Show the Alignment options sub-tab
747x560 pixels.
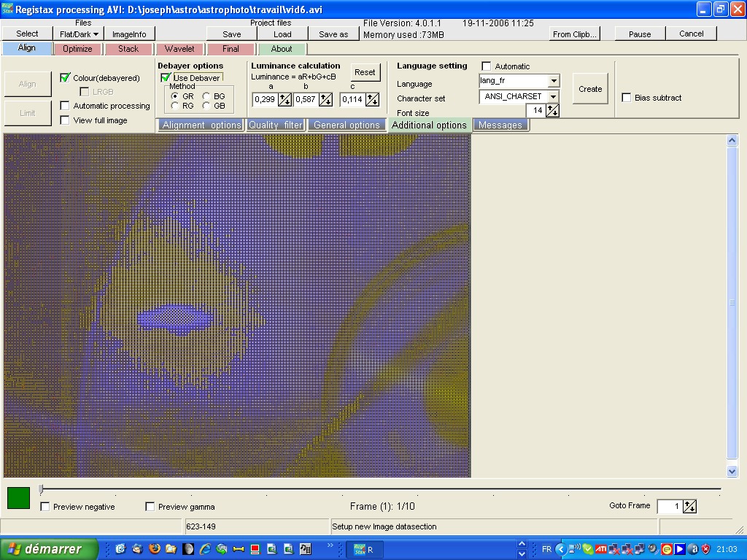coord(201,125)
